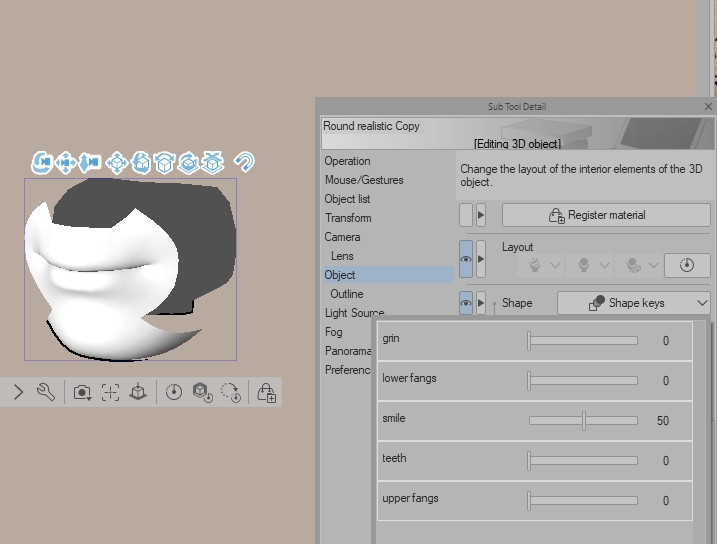Viewport: 717px width, 544px height.
Task: Toggle the eye icon for the Layout row
Action: coord(466,259)
